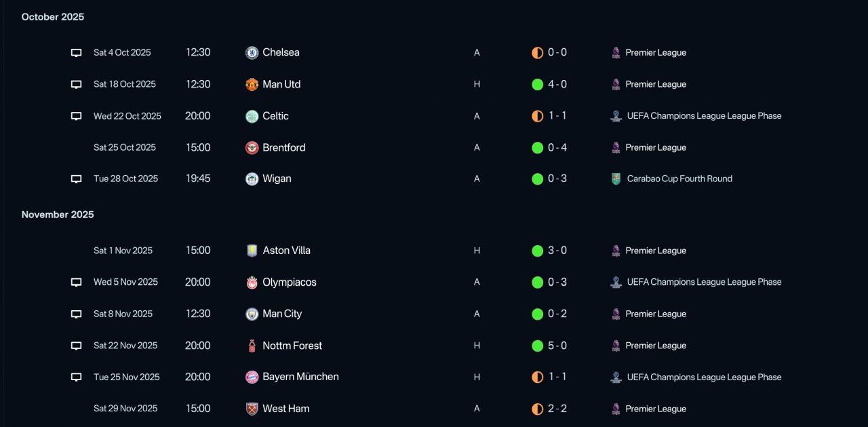Image resolution: width=868 pixels, height=427 pixels.
Task: Click the orange draw indicator for West Ham match
Action: click(537, 409)
